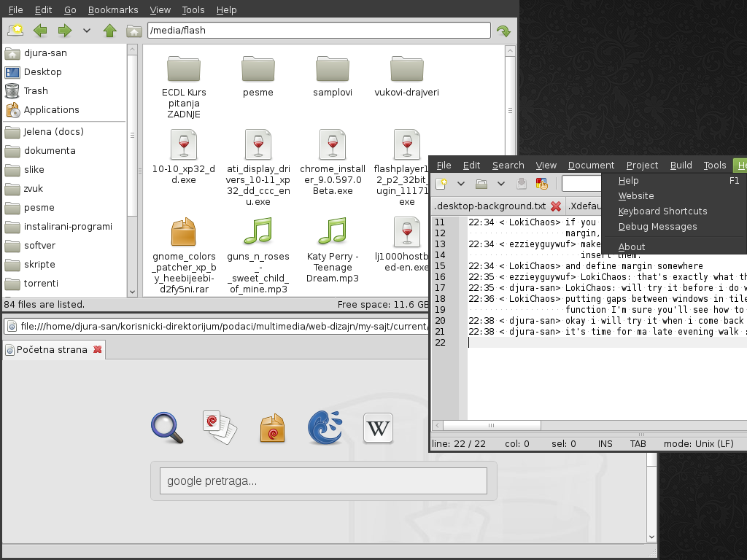Screen dimensions: 747x560
Task: Click the home folder toolbar icon
Action: pyautogui.click(x=133, y=31)
